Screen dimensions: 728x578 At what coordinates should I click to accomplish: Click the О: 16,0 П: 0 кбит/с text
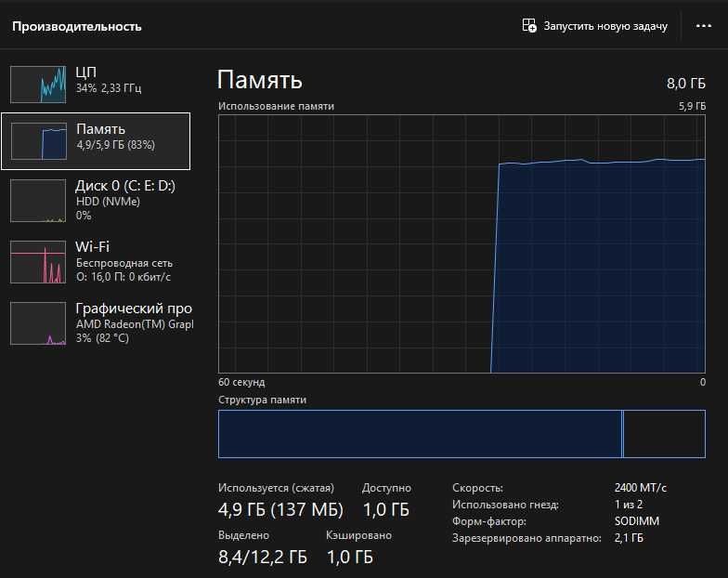(123, 277)
